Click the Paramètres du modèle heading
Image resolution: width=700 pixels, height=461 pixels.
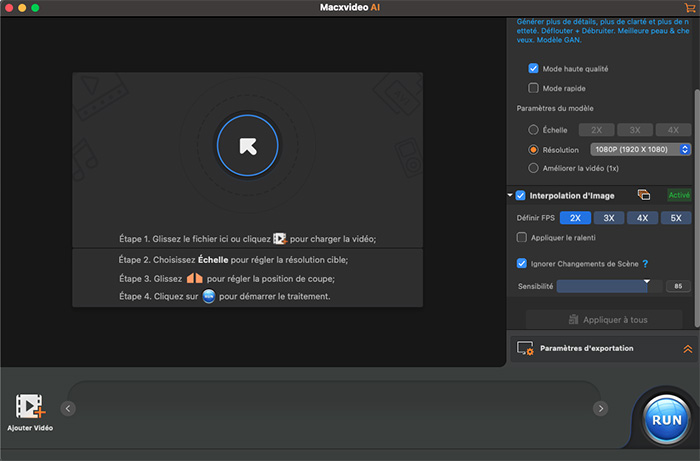pyautogui.click(x=555, y=108)
